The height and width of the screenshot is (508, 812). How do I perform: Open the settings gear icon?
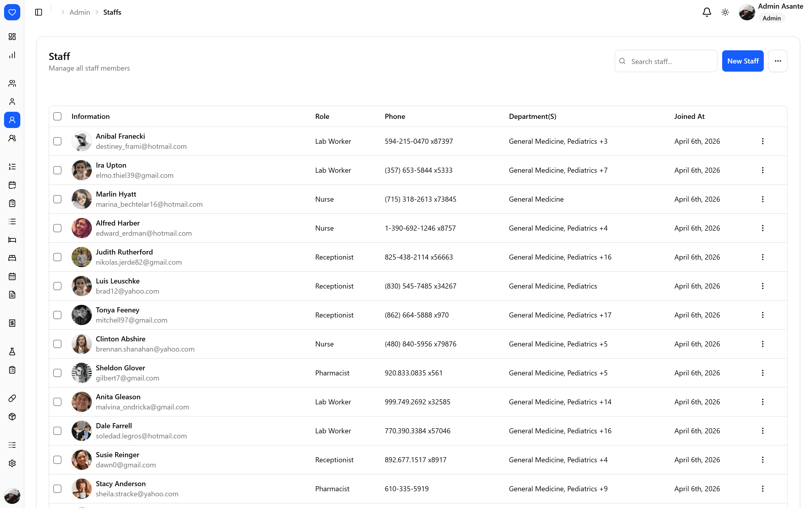pyautogui.click(x=12, y=463)
